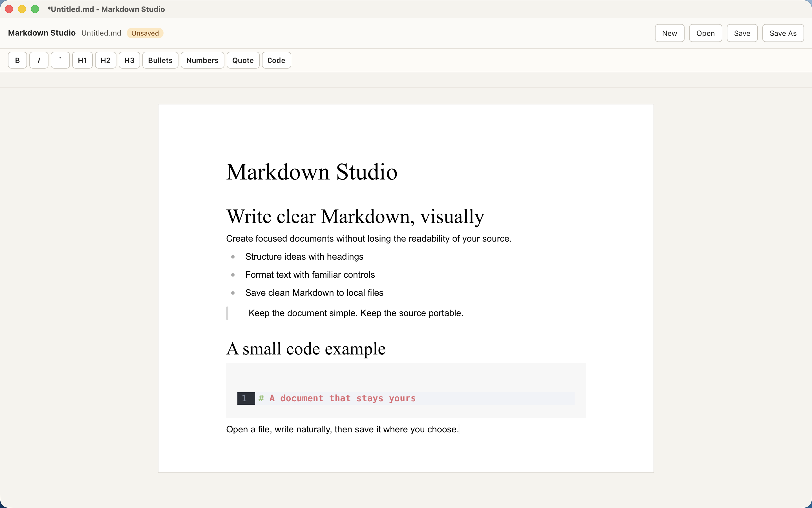
Task: Click the 'A small code example' heading
Action: (x=306, y=349)
